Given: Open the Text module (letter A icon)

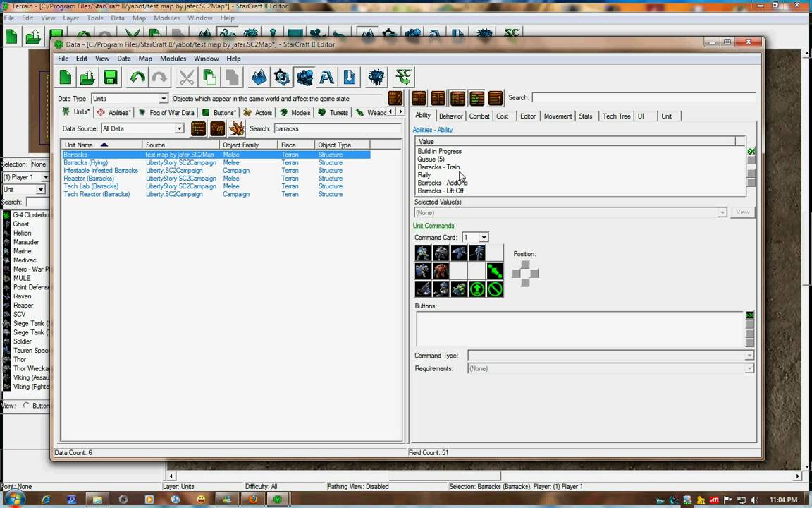Looking at the screenshot, I should tap(327, 78).
